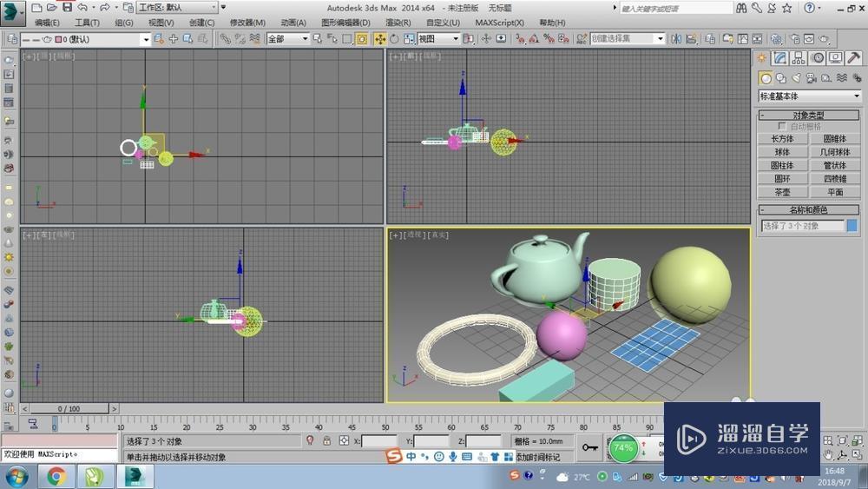
Task: Open the 编辑(E) menu
Action: tap(47, 23)
